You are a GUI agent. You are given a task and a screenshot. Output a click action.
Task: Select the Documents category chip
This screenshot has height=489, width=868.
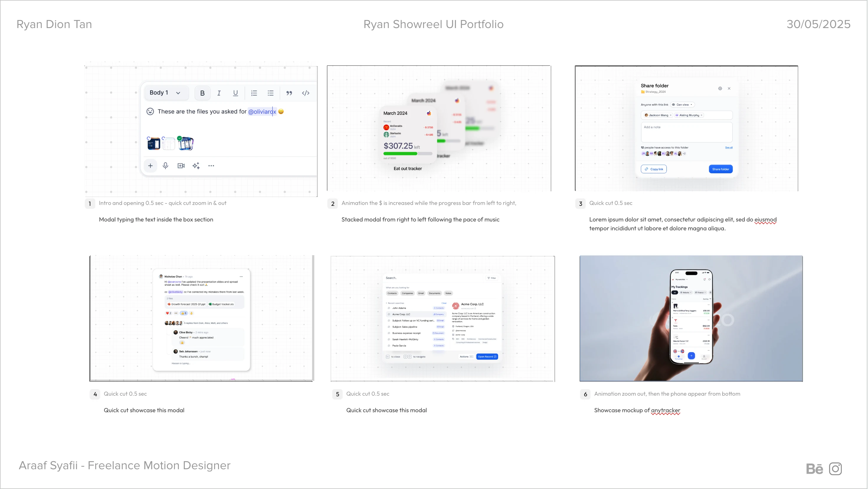tap(435, 294)
